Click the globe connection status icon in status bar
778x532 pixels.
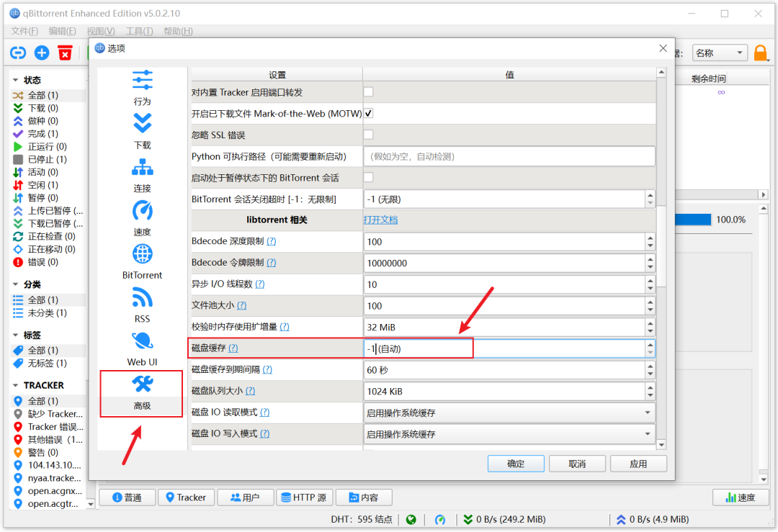coord(411,519)
